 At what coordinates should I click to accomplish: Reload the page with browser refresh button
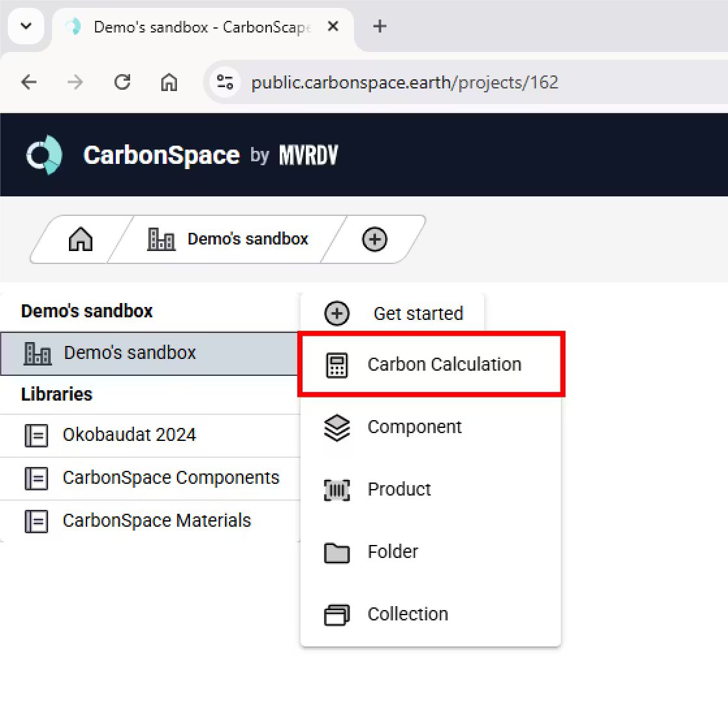122,83
